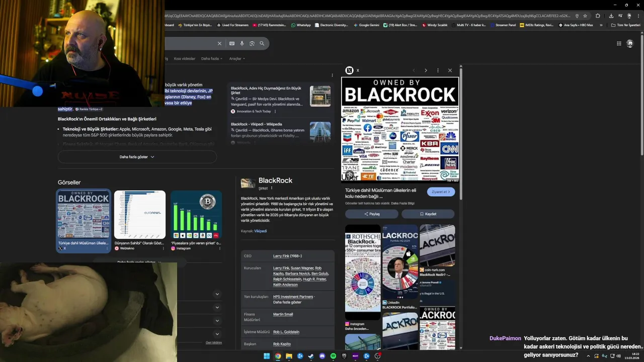Screen dimensions: 644x362
Task: Open IMDb Ratings bookmark
Action: pyautogui.click(x=536, y=25)
